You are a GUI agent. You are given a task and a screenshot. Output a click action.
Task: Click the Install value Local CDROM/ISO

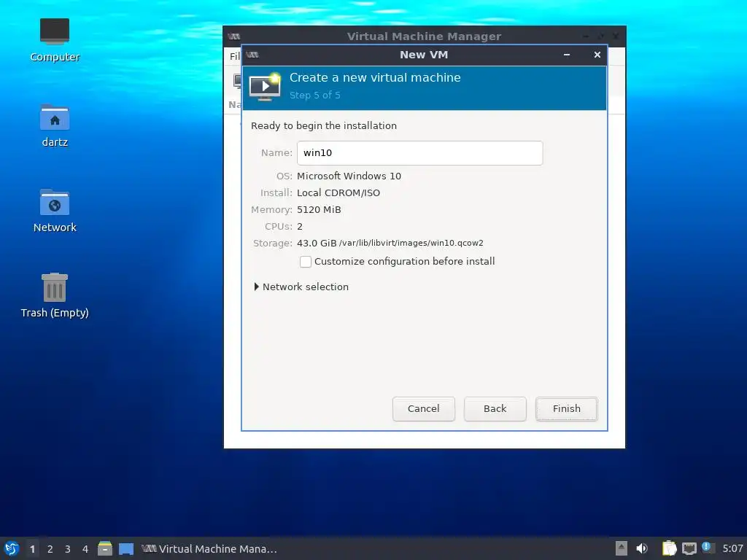(338, 192)
